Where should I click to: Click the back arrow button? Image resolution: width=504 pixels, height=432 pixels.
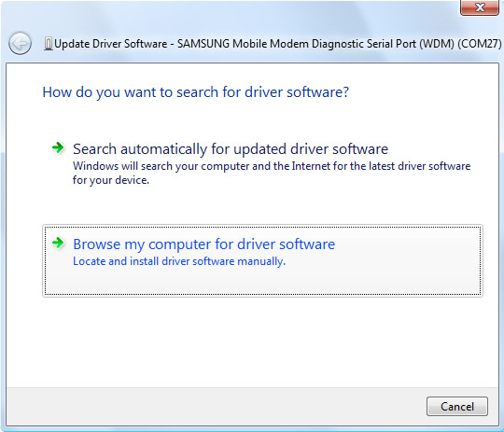(x=20, y=44)
